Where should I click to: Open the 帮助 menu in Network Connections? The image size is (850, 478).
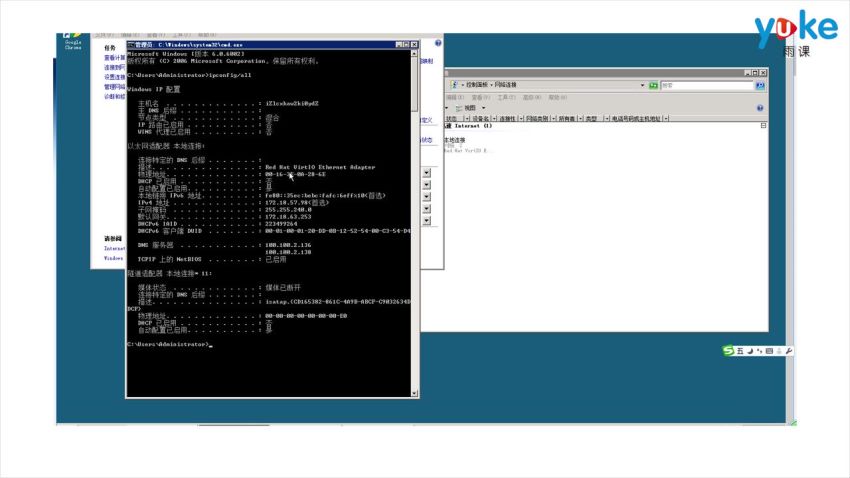tap(557, 98)
